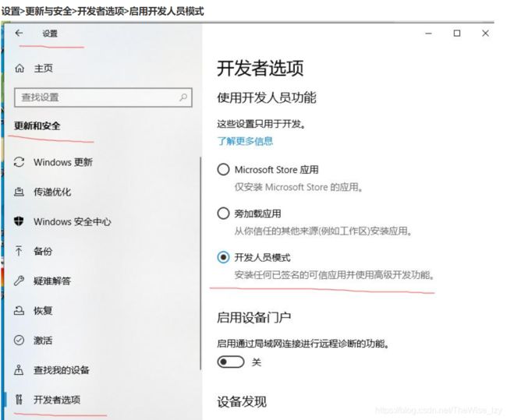Open Windows 安全中心 page

73,221
